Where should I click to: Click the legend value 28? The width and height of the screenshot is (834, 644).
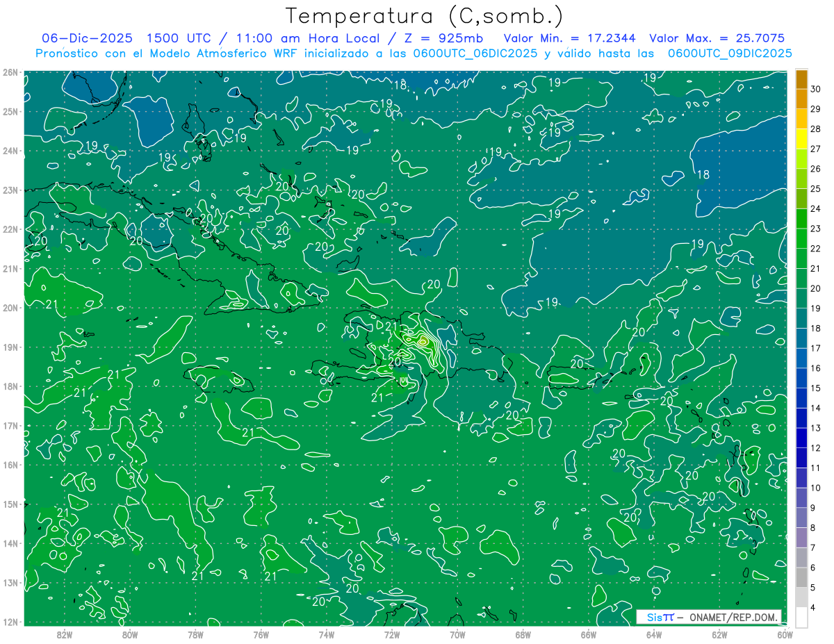(x=816, y=129)
